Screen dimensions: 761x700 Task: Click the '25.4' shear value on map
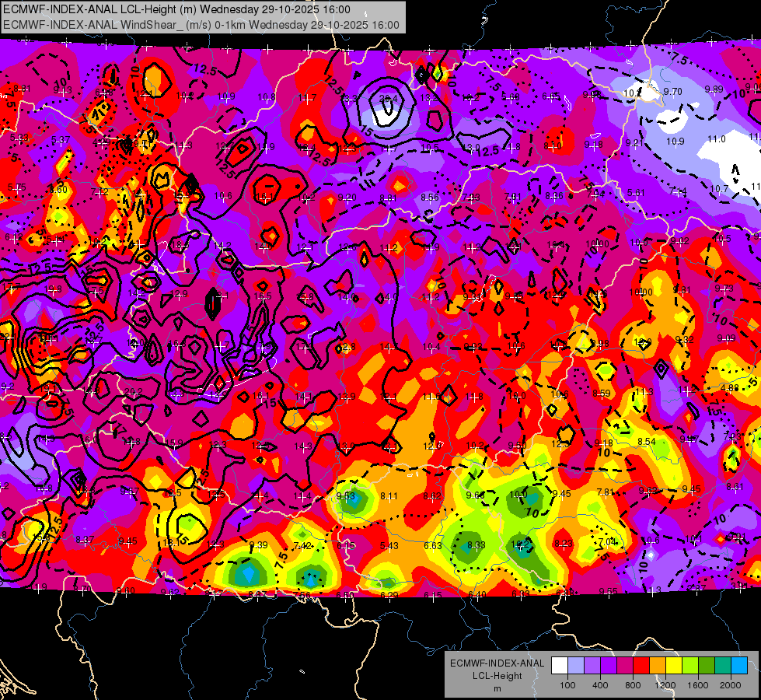click(x=388, y=99)
